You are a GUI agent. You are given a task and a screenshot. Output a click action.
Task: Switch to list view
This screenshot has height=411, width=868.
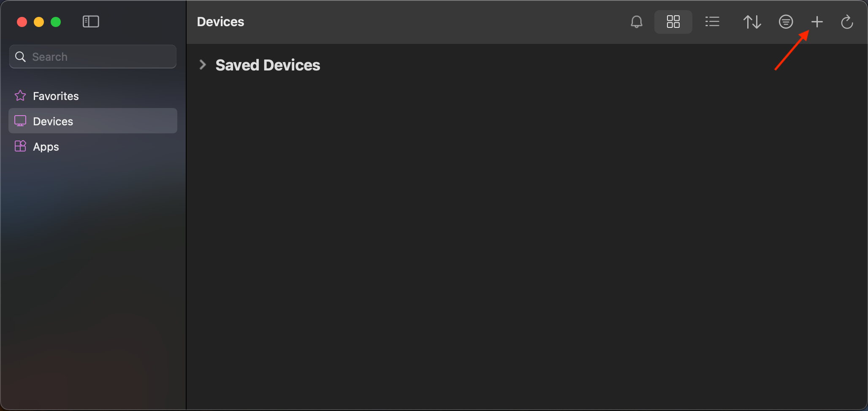pos(712,22)
